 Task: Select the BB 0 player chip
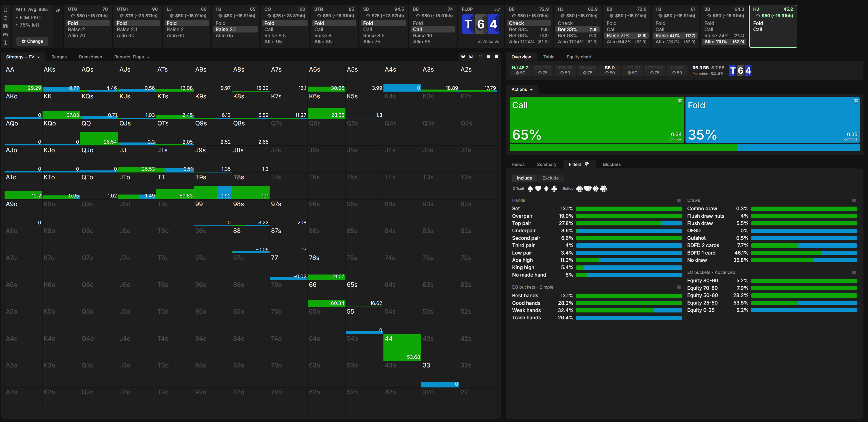610,70
